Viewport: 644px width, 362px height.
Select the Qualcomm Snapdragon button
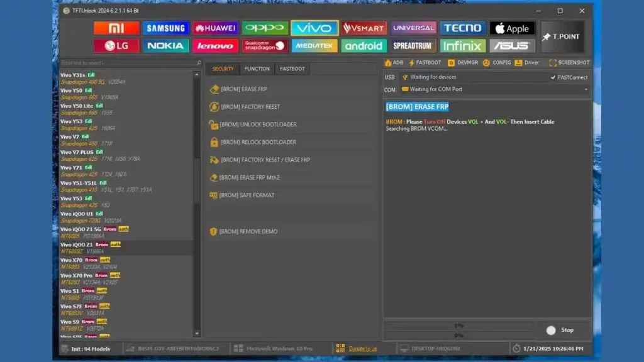[265, 45]
